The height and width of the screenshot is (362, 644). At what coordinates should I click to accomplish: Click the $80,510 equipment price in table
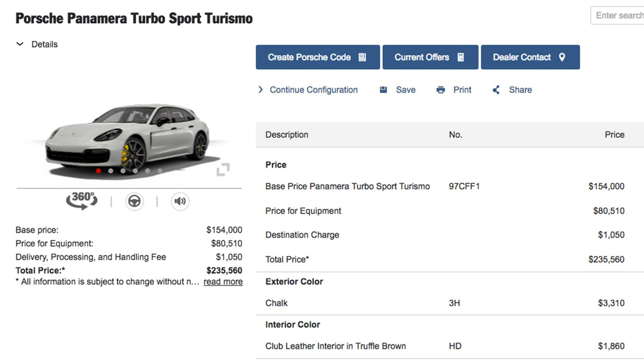609,211
